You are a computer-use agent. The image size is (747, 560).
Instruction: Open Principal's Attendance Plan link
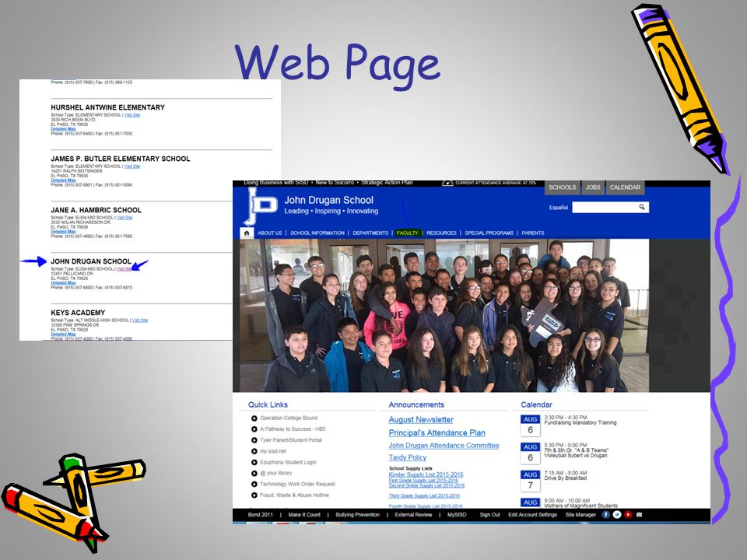pos(437,433)
